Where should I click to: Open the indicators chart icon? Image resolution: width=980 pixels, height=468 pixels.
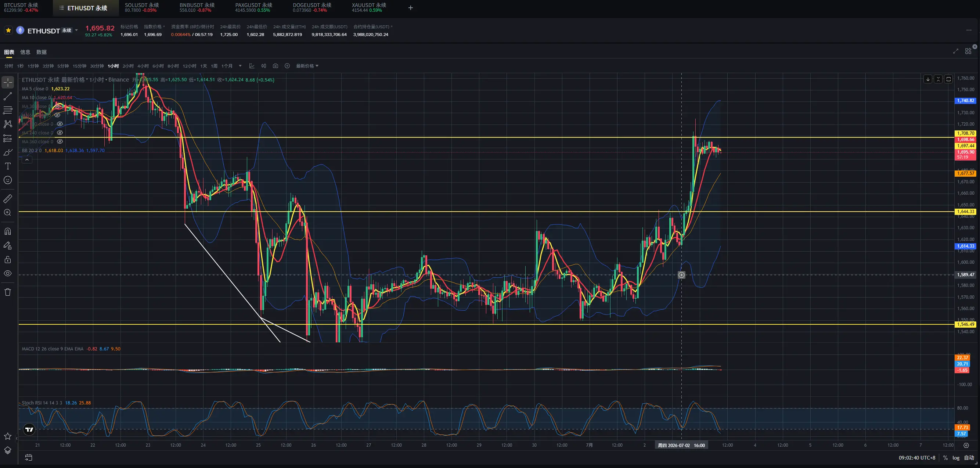pos(252,66)
